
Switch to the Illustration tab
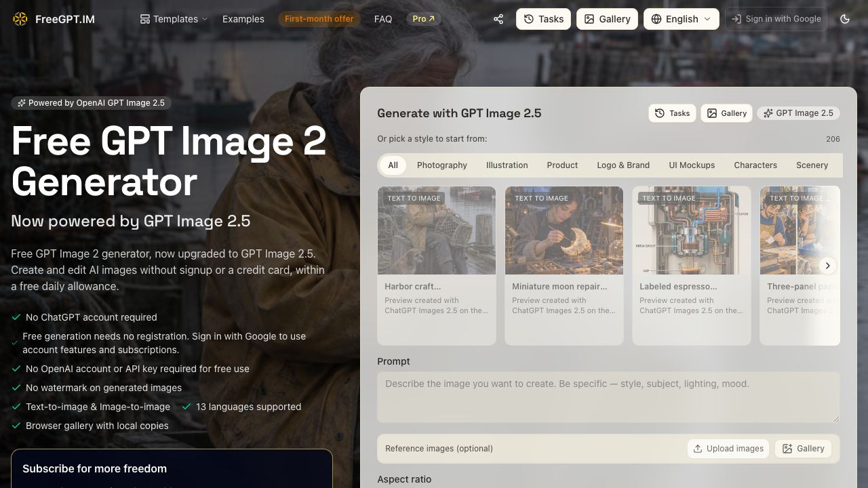507,165
